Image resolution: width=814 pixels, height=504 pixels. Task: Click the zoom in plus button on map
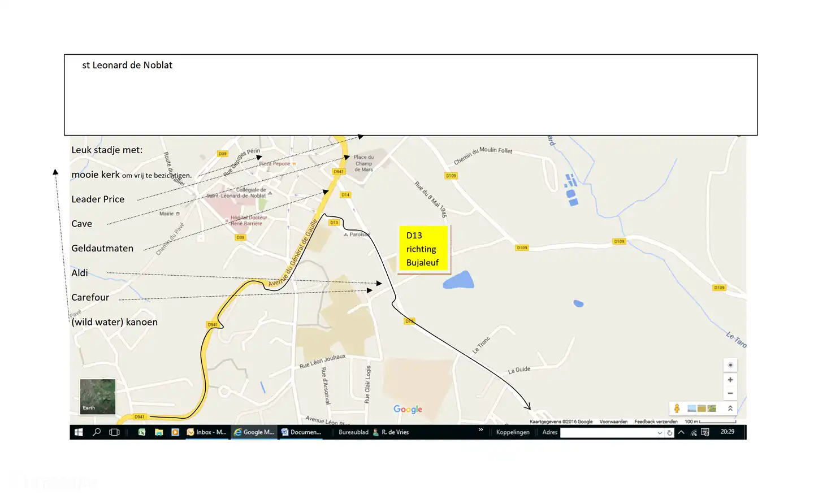730,380
